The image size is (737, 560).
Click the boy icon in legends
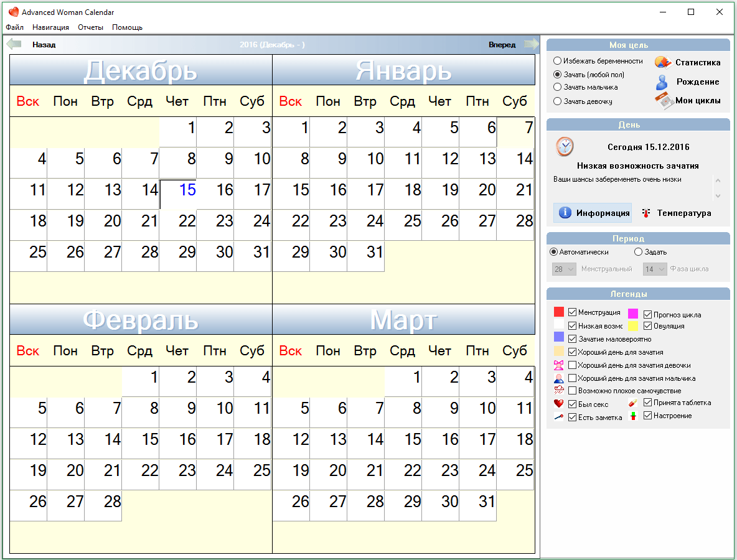tap(559, 378)
